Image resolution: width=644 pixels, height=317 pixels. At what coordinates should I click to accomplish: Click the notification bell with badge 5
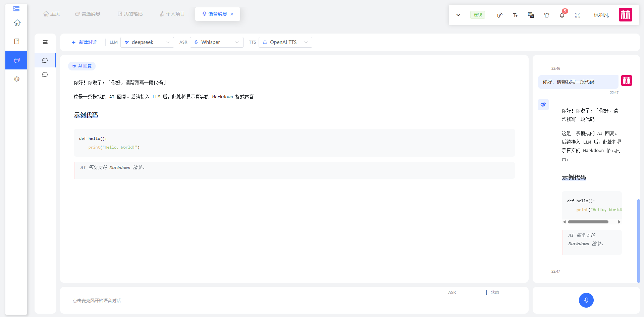tap(562, 15)
